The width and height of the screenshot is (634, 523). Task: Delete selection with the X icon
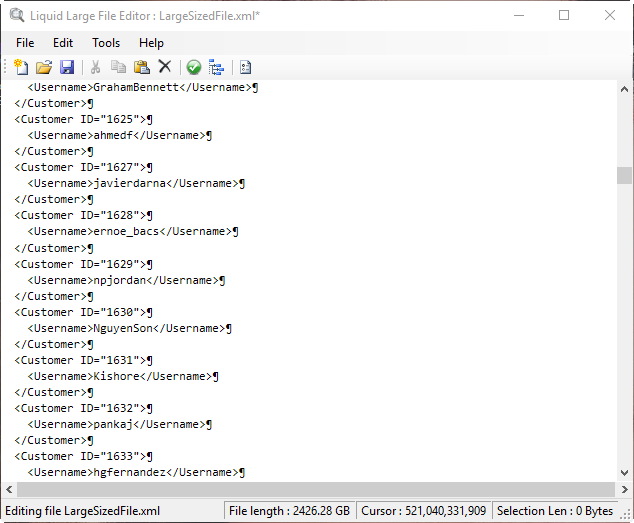(165, 67)
